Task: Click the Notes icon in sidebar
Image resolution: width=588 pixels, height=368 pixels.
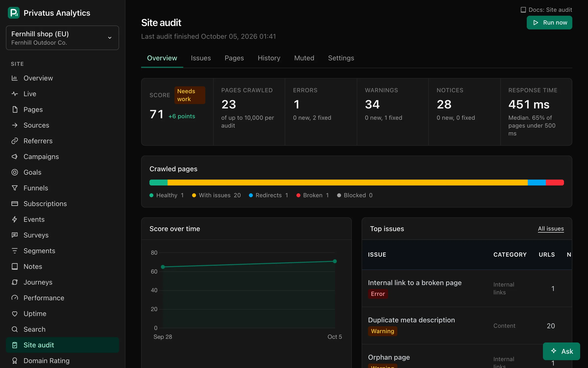Action: click(15, 266)
